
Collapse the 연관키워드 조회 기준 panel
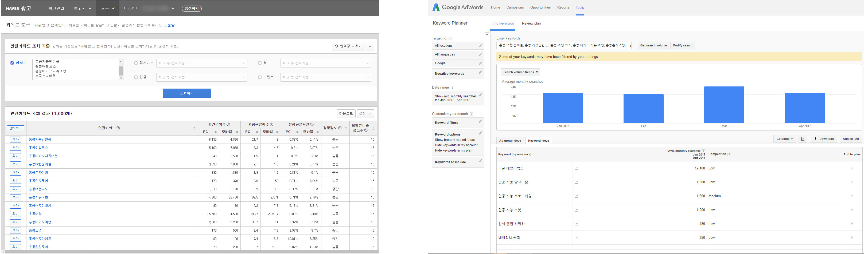point(370,46)
